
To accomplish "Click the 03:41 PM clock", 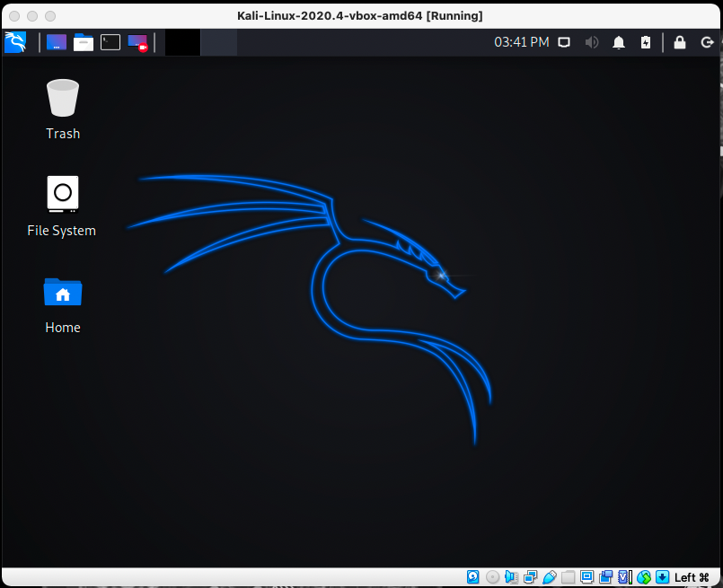I will tap(521, 42).
